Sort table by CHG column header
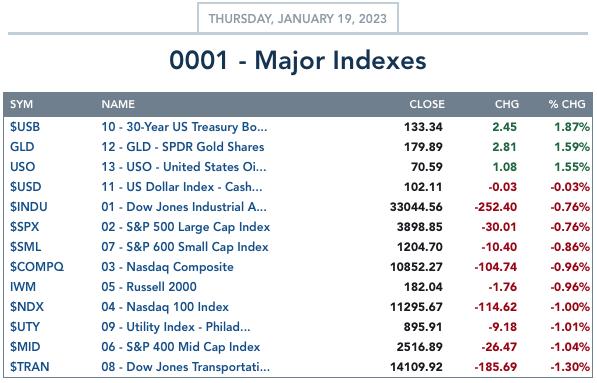Viewport: 597px width, 383px height. [507, 104]
